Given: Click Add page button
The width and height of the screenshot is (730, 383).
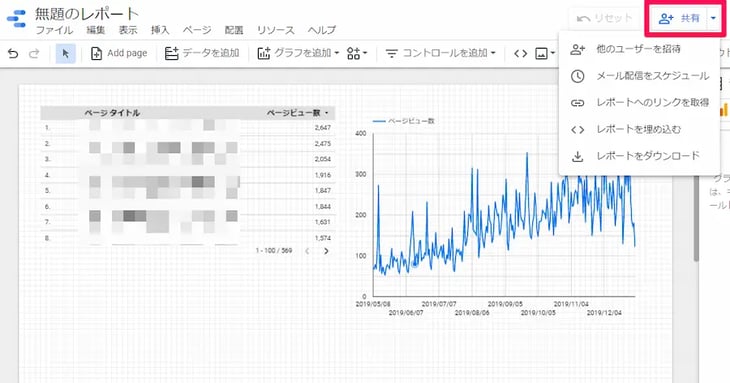Looking at the screenshot, I should [x=119, y=54].
